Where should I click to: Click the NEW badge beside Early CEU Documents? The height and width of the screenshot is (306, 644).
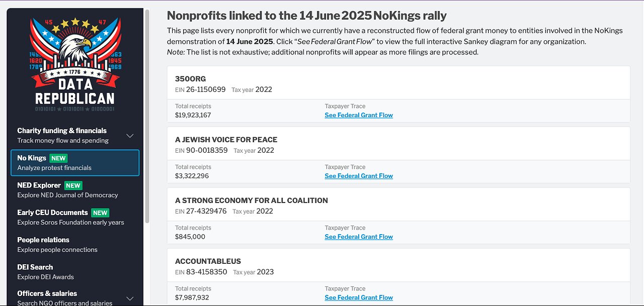pyautogui.click(x=100, y=213)
